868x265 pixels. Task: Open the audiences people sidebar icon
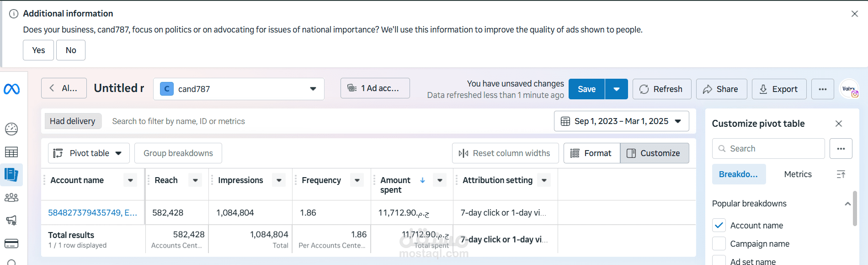point(11,197)
